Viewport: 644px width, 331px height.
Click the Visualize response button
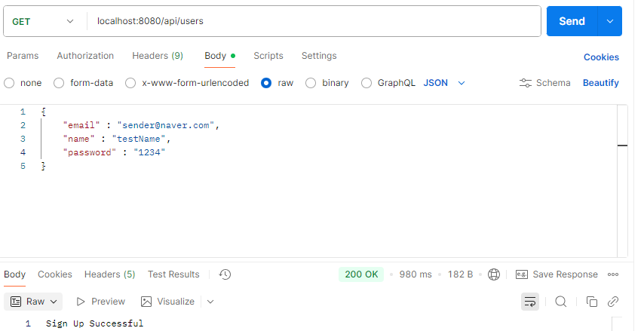(x=167, y=302)
